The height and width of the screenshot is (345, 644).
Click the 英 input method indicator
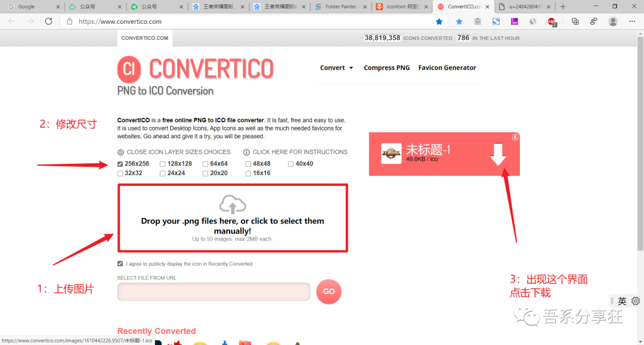pos(622,301)
